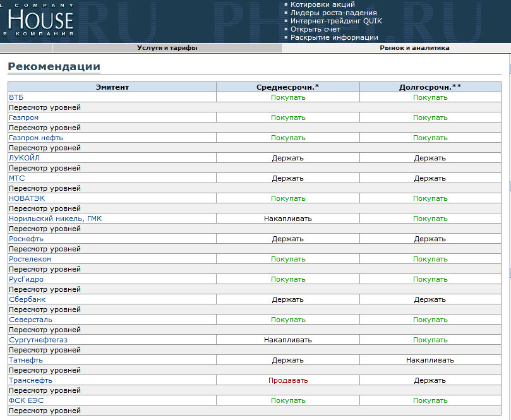Select Транснефть long-term Держать cell

pos(430,380)
